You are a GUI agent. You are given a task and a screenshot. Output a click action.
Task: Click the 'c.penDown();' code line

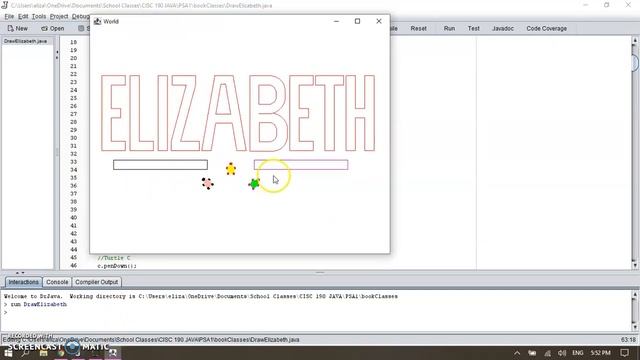pos(117,266)
